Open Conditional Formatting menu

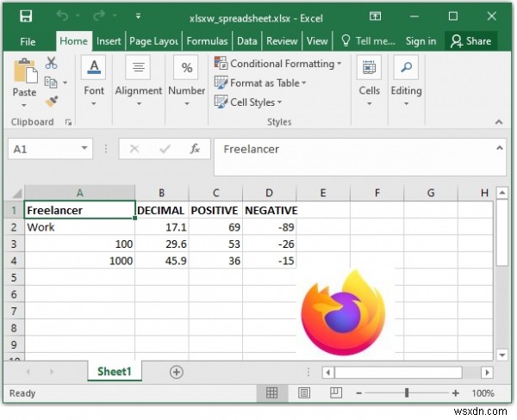(277, 63)
